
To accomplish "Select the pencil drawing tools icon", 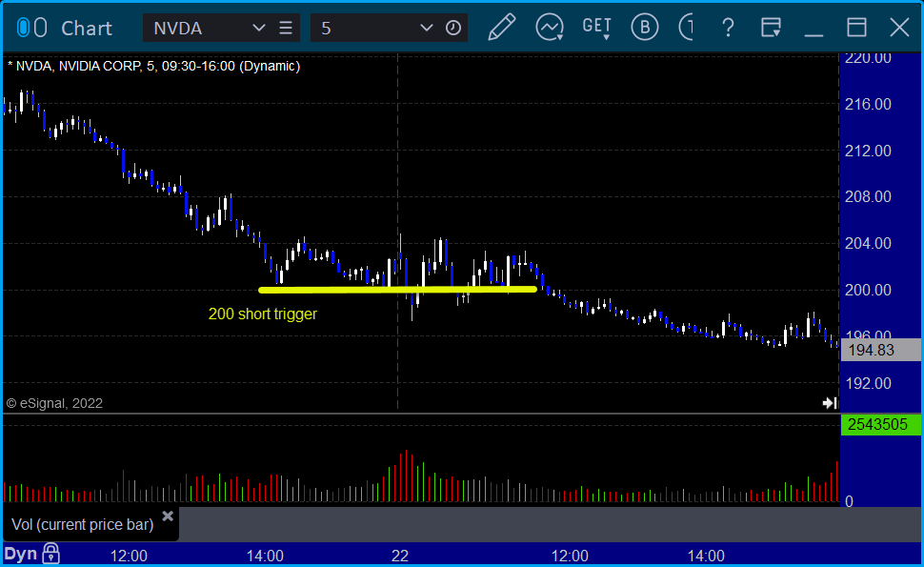I will [x=502, y=28].
